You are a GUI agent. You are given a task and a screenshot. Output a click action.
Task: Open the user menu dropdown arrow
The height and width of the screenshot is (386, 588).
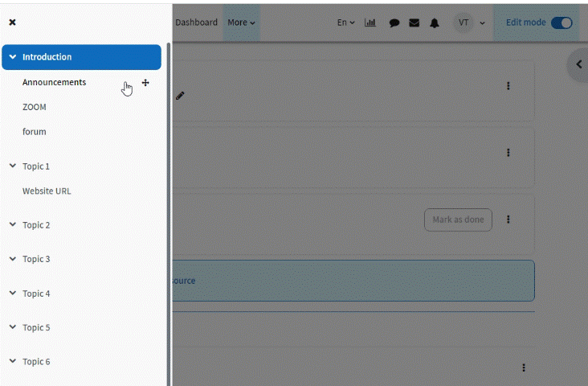click(482, 23)
